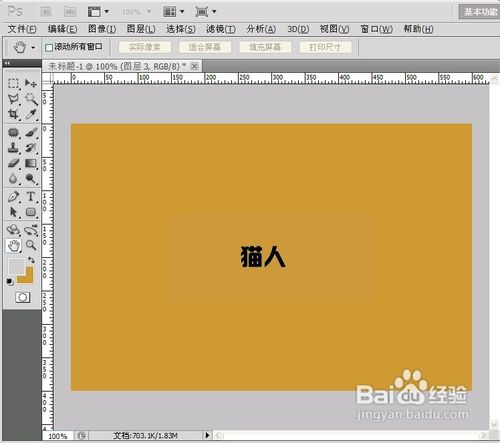Click the 猫人 text on canvas
The width and height of the screenshot is (500, 443).
point(263,257)
